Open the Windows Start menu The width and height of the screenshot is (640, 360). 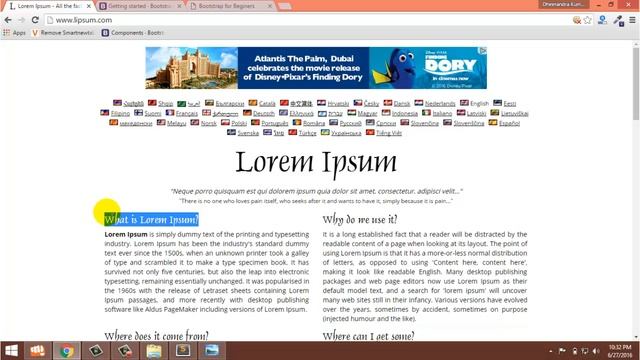tap(11, 351)
